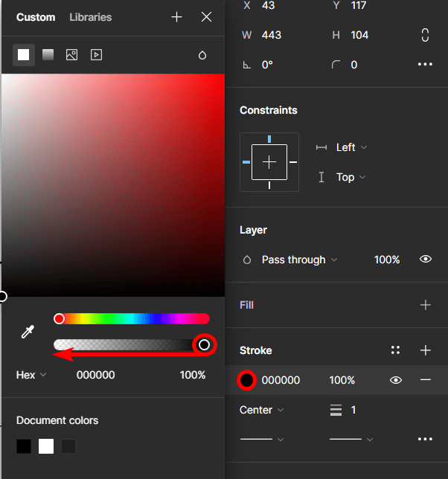Select the video fill type icon
The width and height of the screenshot is (448, 479).
[x=96, y=55]
